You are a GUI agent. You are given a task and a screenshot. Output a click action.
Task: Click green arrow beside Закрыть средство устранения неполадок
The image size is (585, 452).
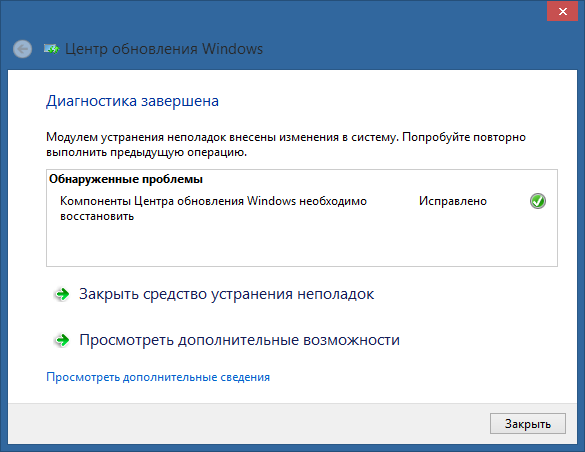pyautogui.click(x=62, y=294)
